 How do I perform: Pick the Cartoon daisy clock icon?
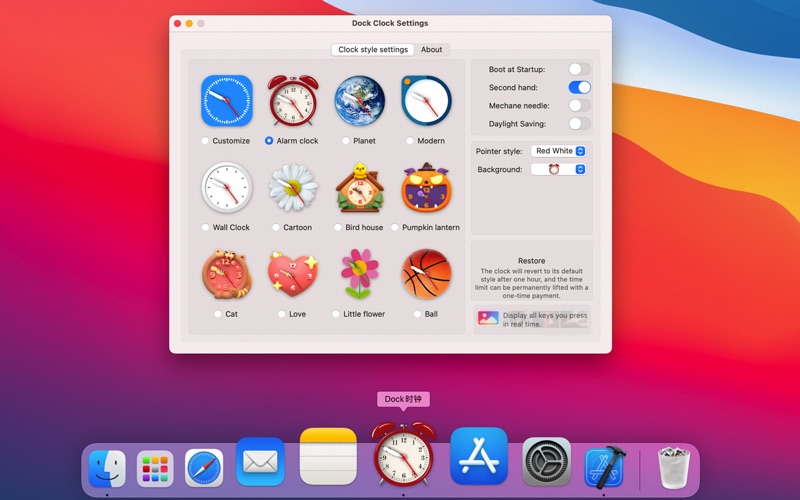point(293,187)
